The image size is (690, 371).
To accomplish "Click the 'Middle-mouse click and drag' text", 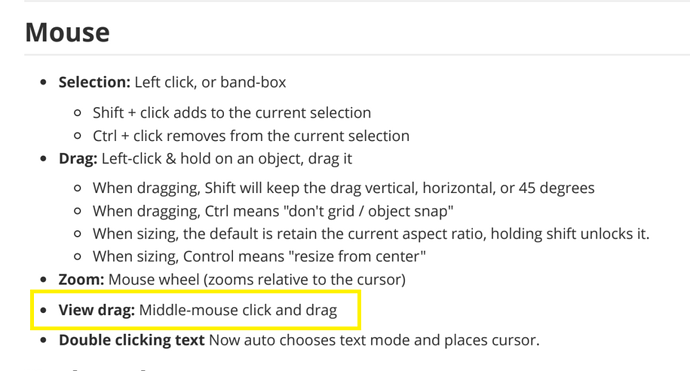I will [238, 310].
